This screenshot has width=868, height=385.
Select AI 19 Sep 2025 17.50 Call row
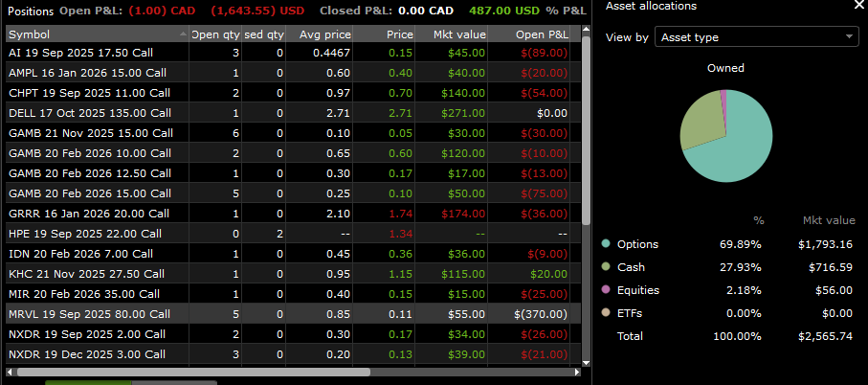coord(294,53)
